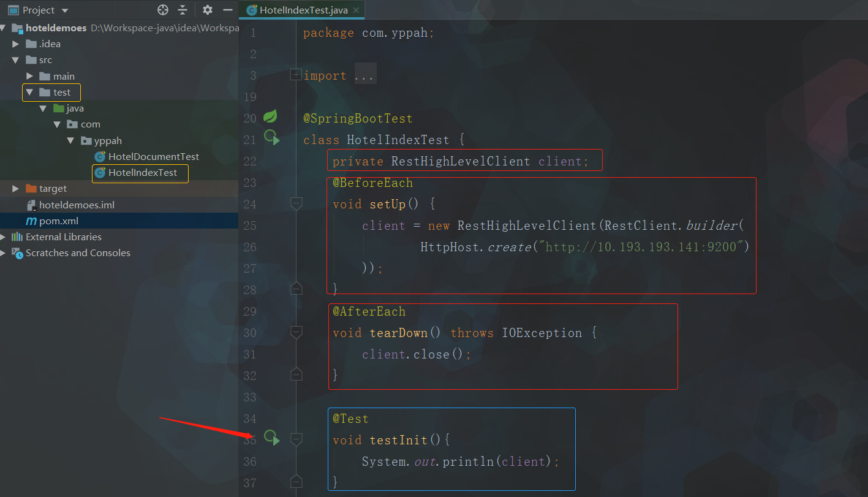Click fold end marker at line 28
Screen dimensions: 868x497
coord(296,288)
